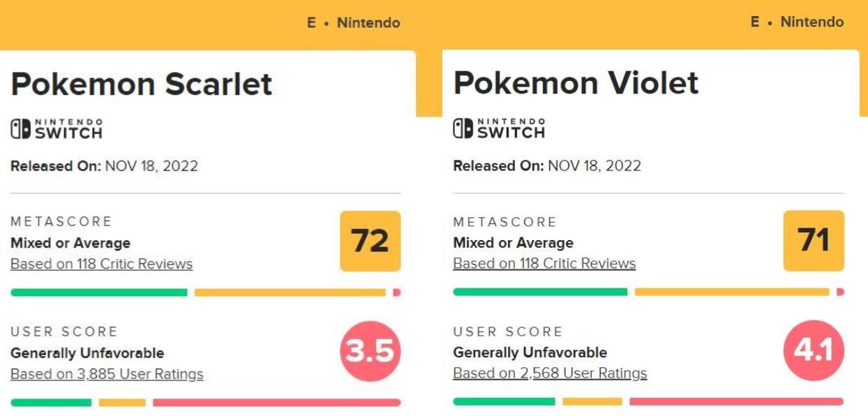Click yellow mixed segment of Violet critic bar
The width and height of the screenshot is (868, 416).
[731, 292]
